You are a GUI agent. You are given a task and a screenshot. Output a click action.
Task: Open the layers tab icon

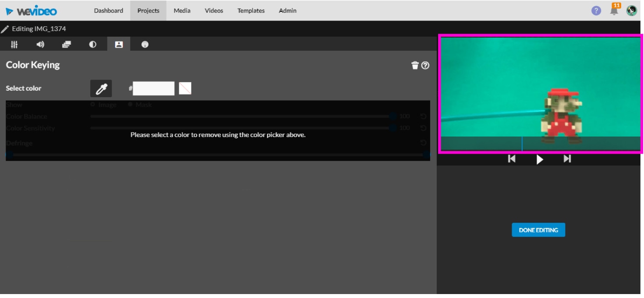pos(66,44)
